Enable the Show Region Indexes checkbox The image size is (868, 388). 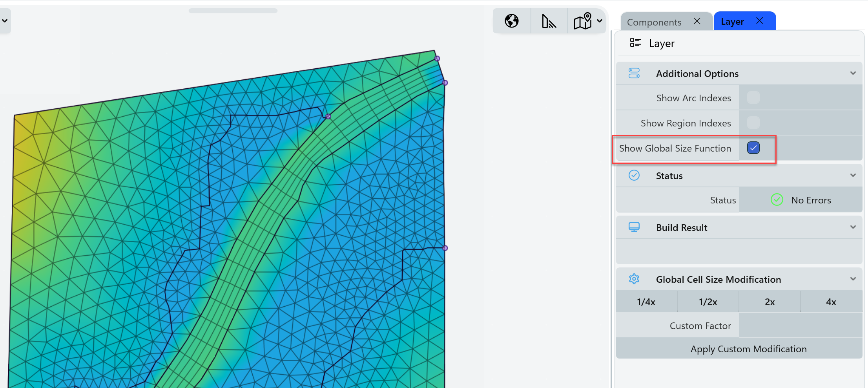753,123
